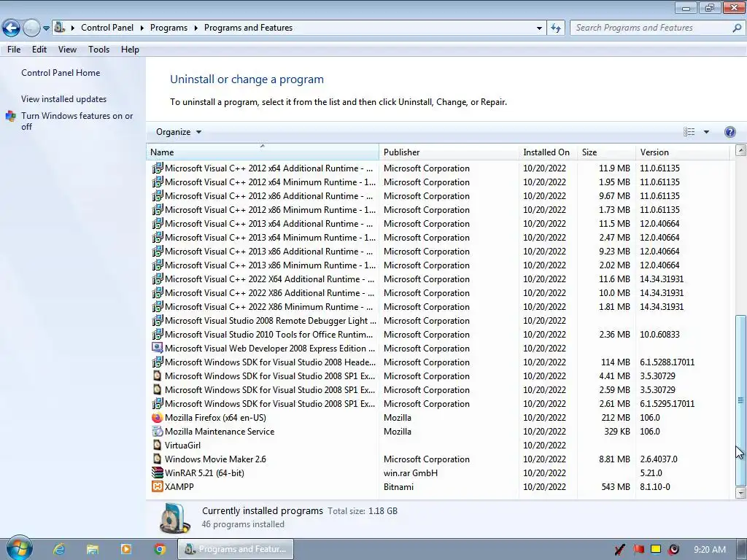Click the refresh button beside address bar
The width and height of the screenshot is (747, 560).
(x=556, y=28)
